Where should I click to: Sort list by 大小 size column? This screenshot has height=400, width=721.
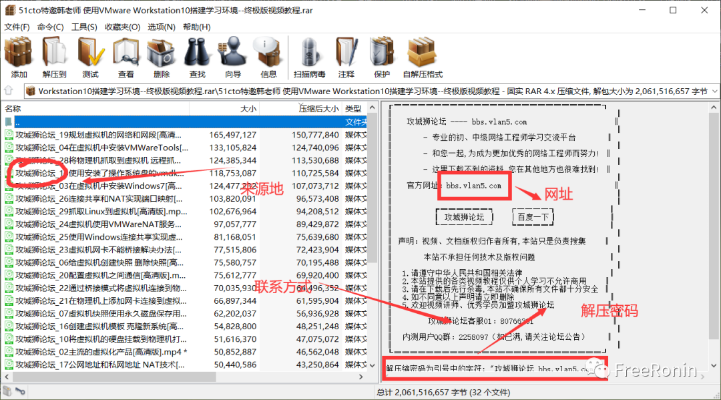tap(248, 108)
